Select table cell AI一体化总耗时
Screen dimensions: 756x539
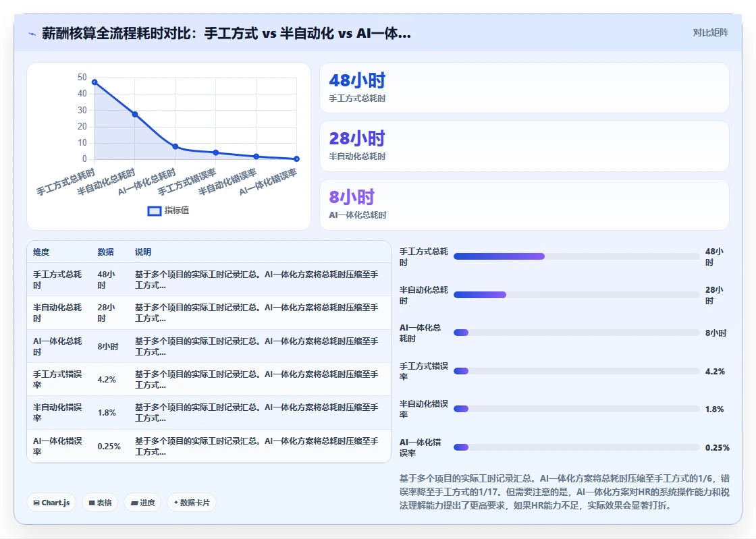[57, 346]
